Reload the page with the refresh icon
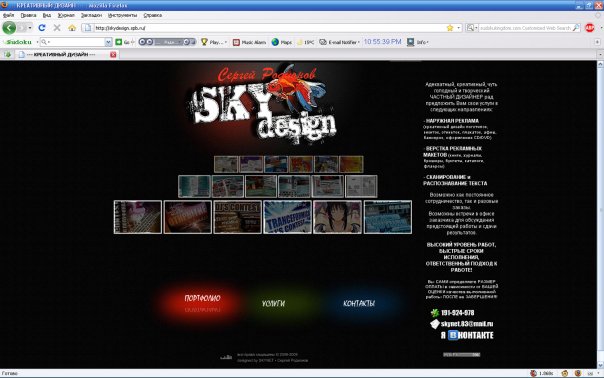 [x=42, y=28]
